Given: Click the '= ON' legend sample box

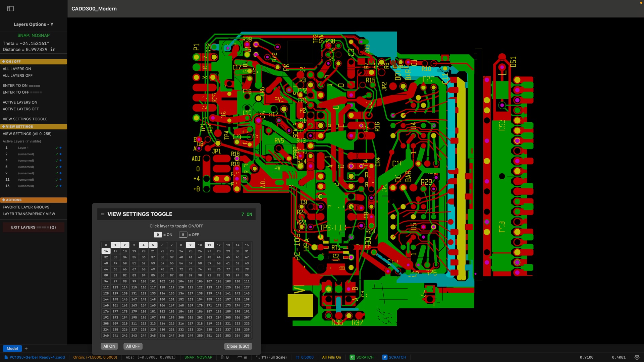Looking at the screenshot, I should [158, 235].
